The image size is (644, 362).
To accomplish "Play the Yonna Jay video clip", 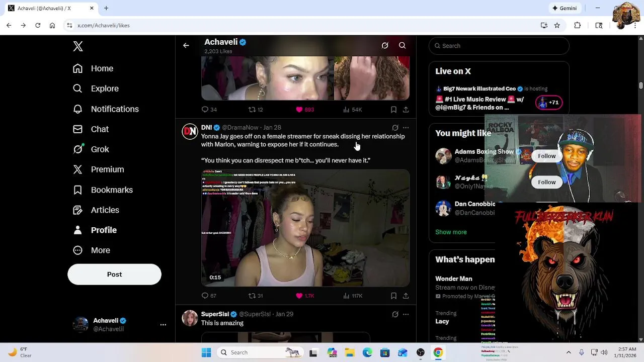I will (x=305, y=228).
